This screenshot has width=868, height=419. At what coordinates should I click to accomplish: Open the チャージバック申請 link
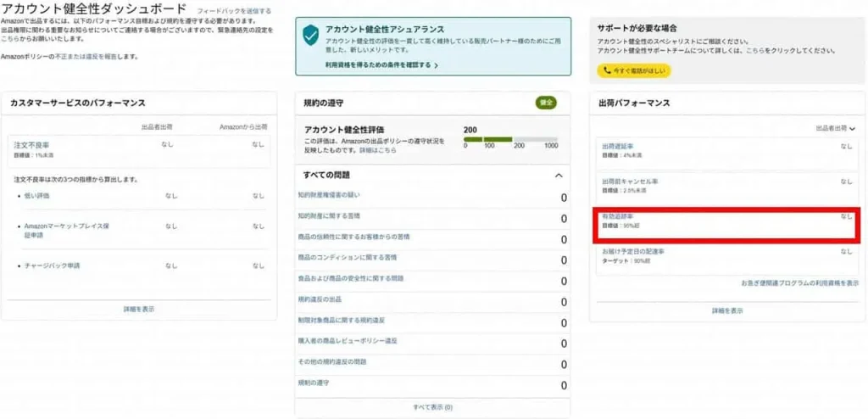click(x=52, y=265)
